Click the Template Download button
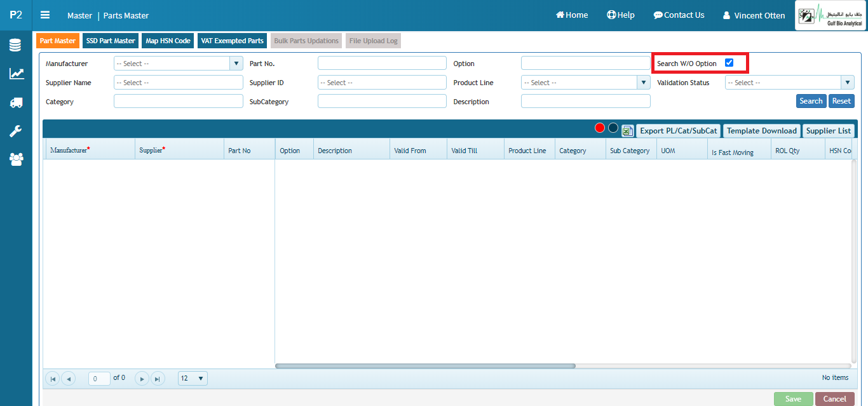Viewport: 868px width, 406px height. pos(762,131)
